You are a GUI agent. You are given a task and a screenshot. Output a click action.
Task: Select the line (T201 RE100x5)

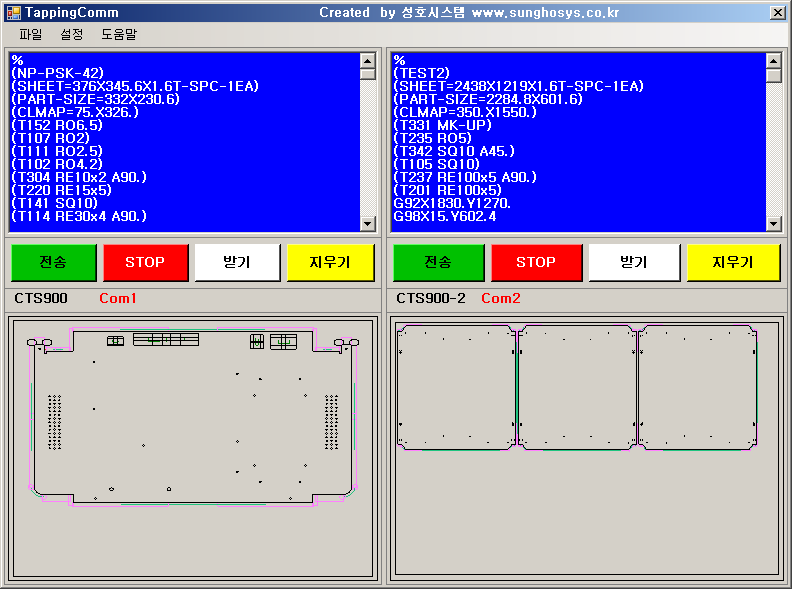tap(447, 190)
